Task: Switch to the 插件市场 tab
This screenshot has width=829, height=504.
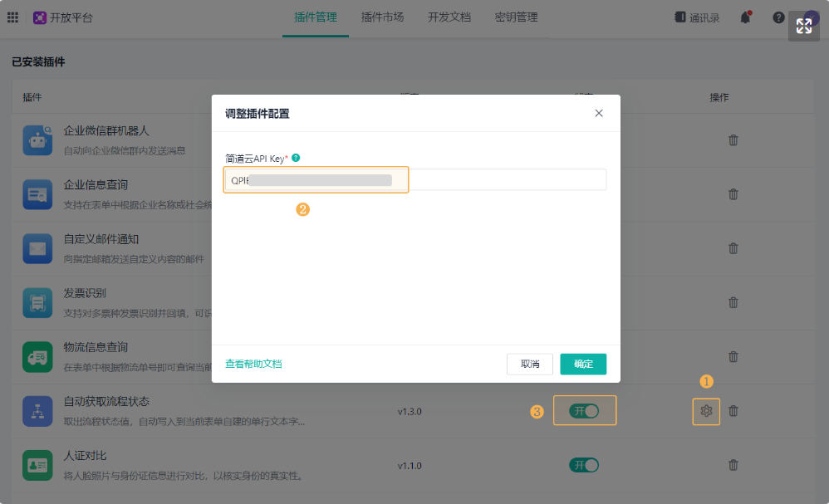Action: click(x=381, y=17)
